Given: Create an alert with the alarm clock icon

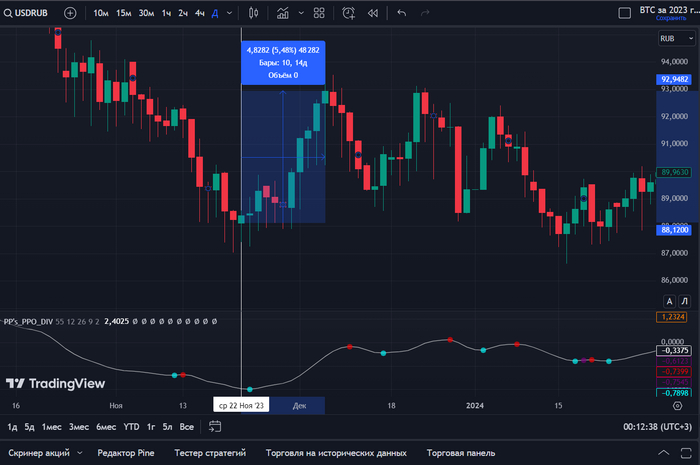Looking at the screenshot, I should tap(348, 13).
